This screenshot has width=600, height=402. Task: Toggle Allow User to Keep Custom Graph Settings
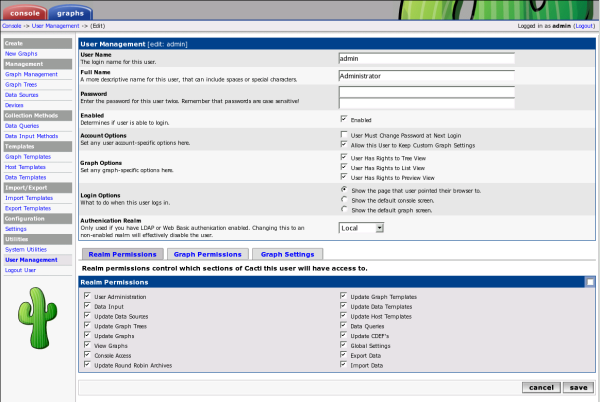344,145
